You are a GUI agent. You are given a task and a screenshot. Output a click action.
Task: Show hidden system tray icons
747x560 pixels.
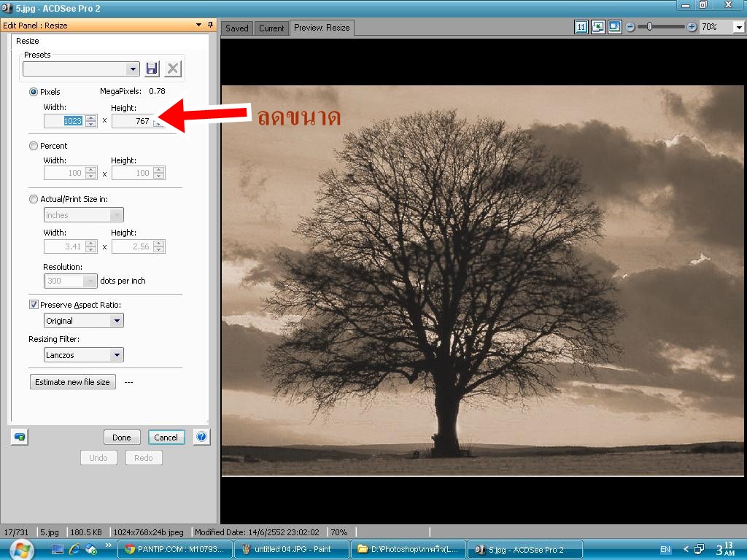pos(686,550)
